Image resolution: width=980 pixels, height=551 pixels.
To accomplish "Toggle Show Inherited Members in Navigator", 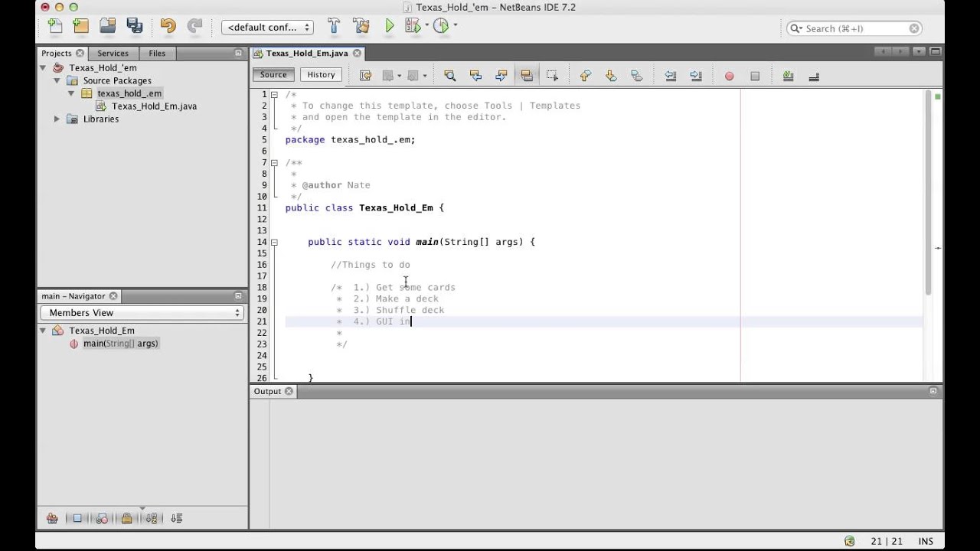I will click(52, 518).
